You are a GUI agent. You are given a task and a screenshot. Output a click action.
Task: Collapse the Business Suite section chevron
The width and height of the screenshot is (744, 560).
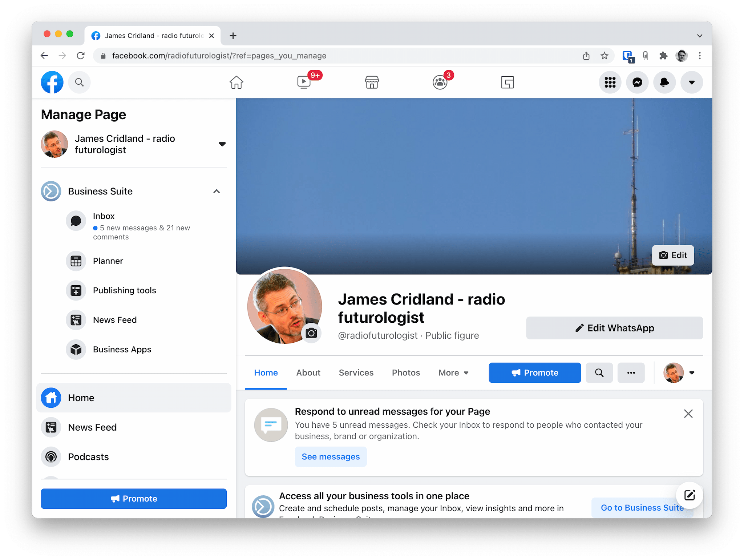point(217,191)
